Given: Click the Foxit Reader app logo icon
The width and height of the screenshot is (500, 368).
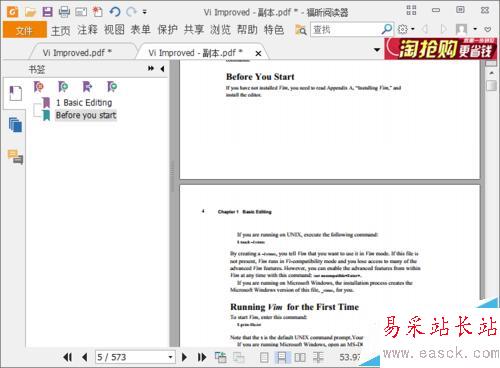Looking at the screenshot, I should pos(12,12).
